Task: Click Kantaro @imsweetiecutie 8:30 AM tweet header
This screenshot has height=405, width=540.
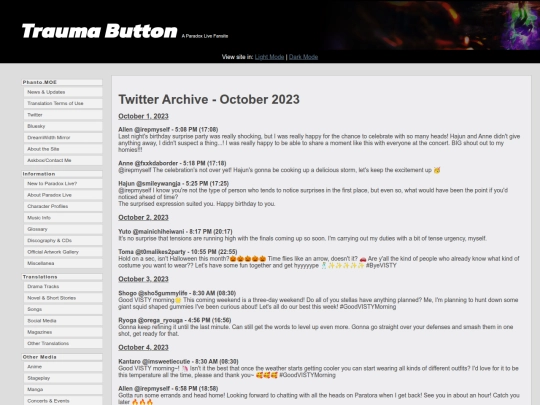Action: pos(178,362)
